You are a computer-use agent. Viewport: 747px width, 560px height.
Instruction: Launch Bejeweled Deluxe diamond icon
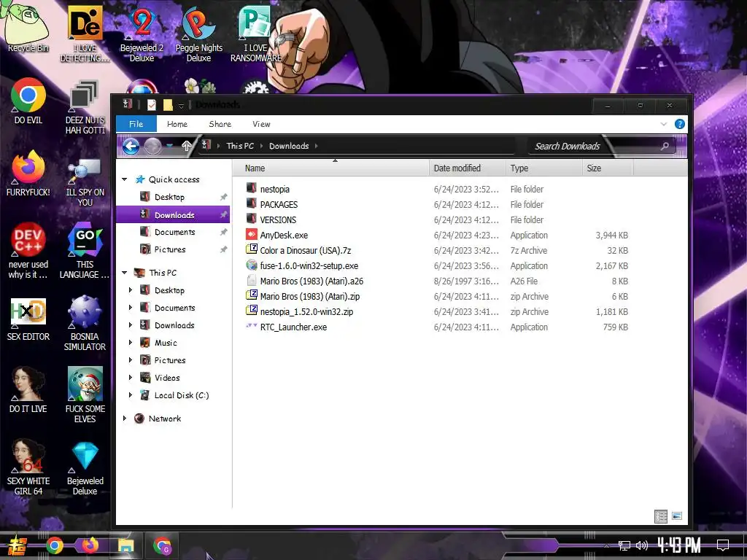(85, 468)
